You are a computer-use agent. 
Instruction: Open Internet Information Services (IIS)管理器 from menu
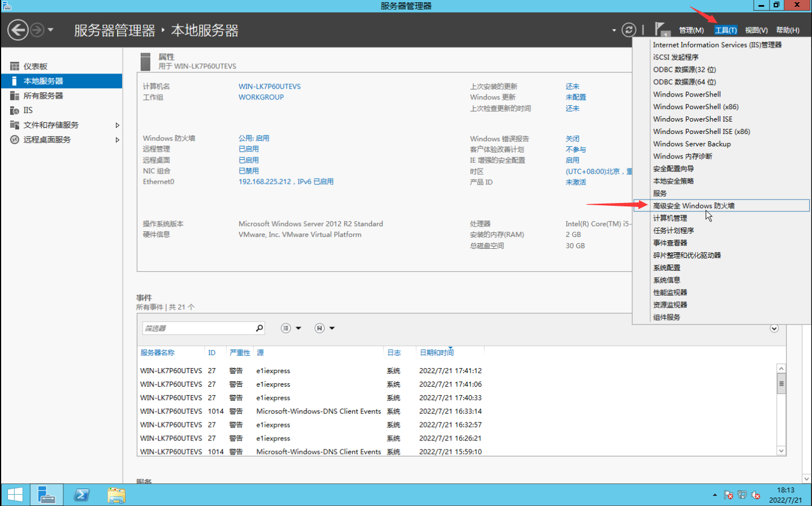(x=721, y=45)
